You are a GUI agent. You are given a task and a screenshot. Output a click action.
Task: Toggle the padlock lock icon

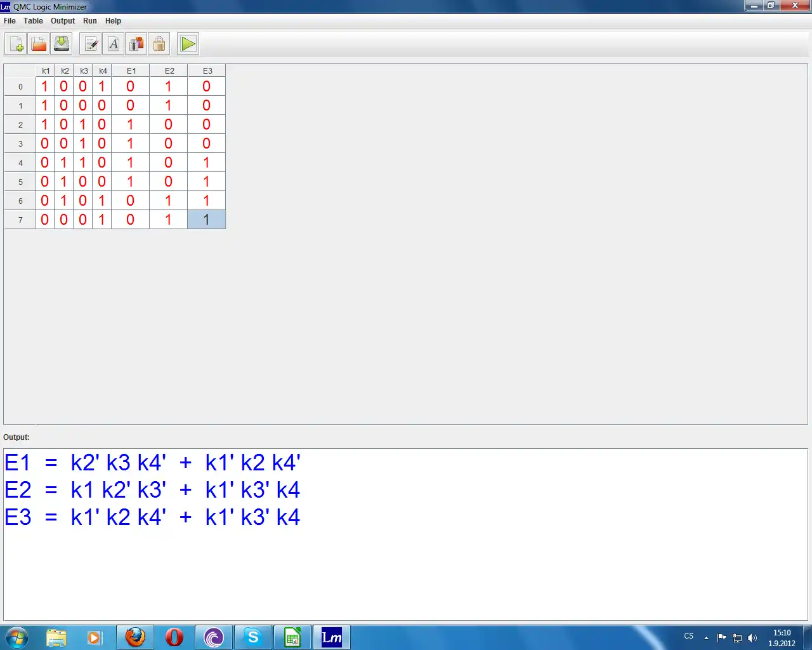[159, 44]
